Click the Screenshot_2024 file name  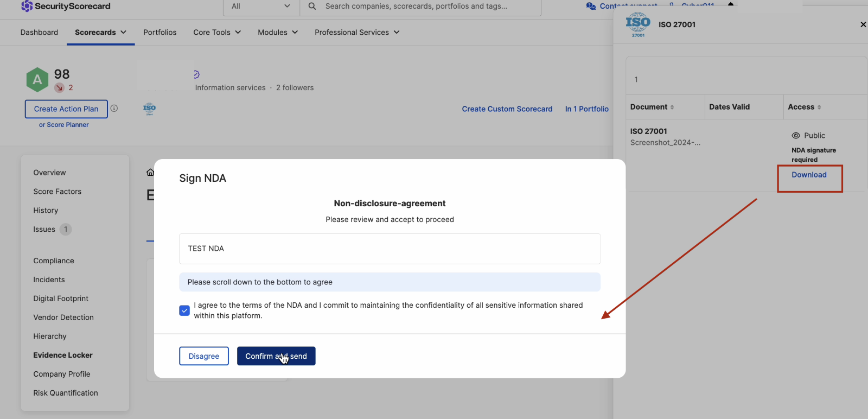[665, 143]
